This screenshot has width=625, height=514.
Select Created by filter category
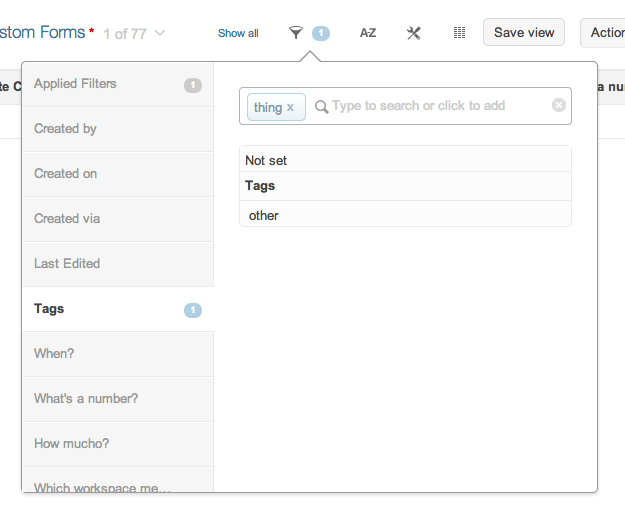118,129
